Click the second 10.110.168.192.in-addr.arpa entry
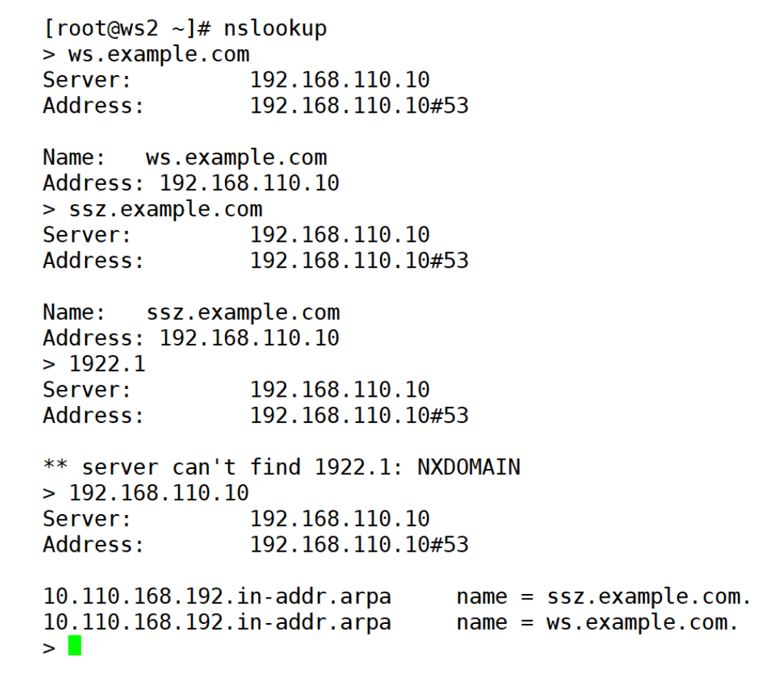784x673 pixels. click(217, 622)
